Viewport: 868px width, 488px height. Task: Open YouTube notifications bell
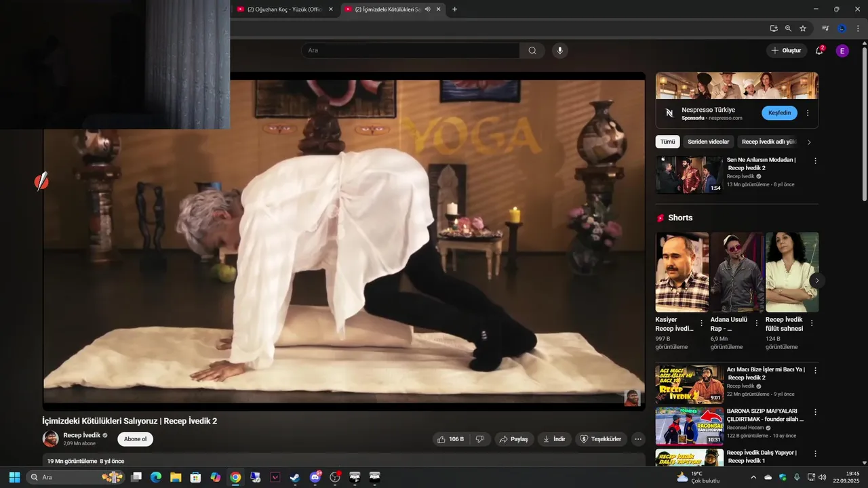[x=819, y=50]
